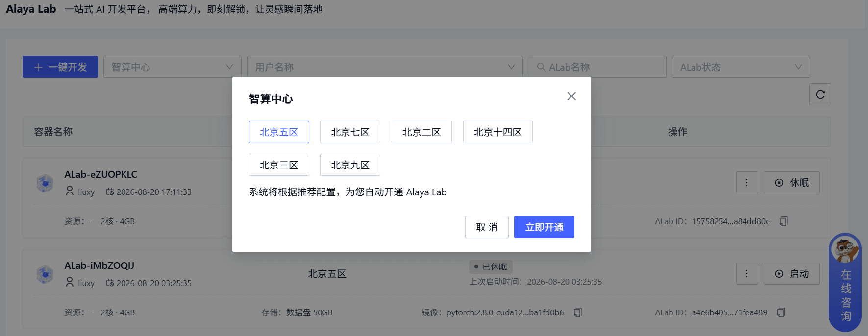
Task: Click 休眠 for ALab-eZUOPKLC
Action: click(792, 183)
